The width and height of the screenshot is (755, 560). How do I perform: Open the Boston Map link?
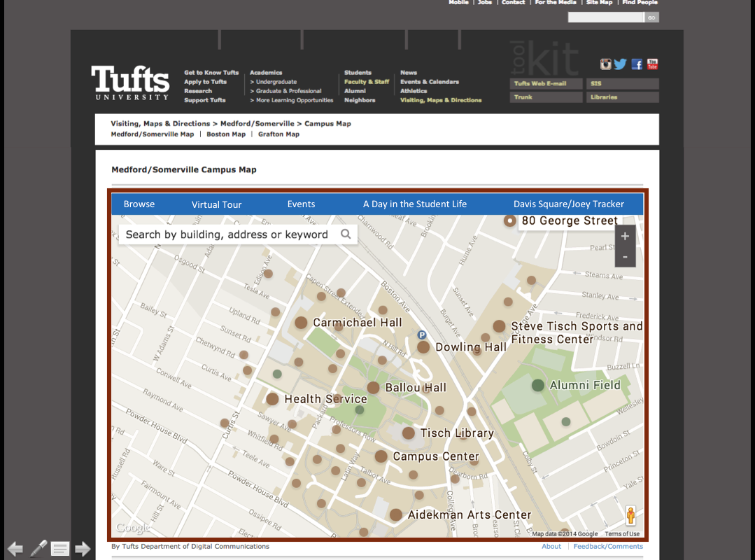pos(226,134)
